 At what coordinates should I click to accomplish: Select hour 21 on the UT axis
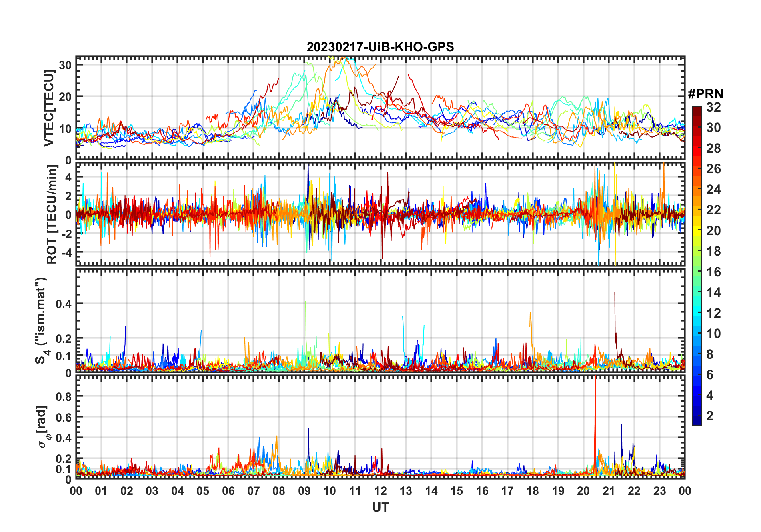click(609, 491)
